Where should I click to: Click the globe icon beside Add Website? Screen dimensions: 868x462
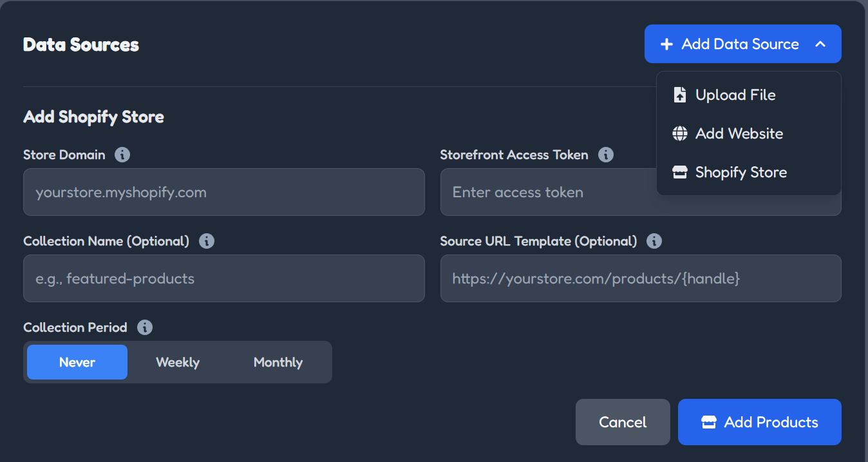pos(680,133)
